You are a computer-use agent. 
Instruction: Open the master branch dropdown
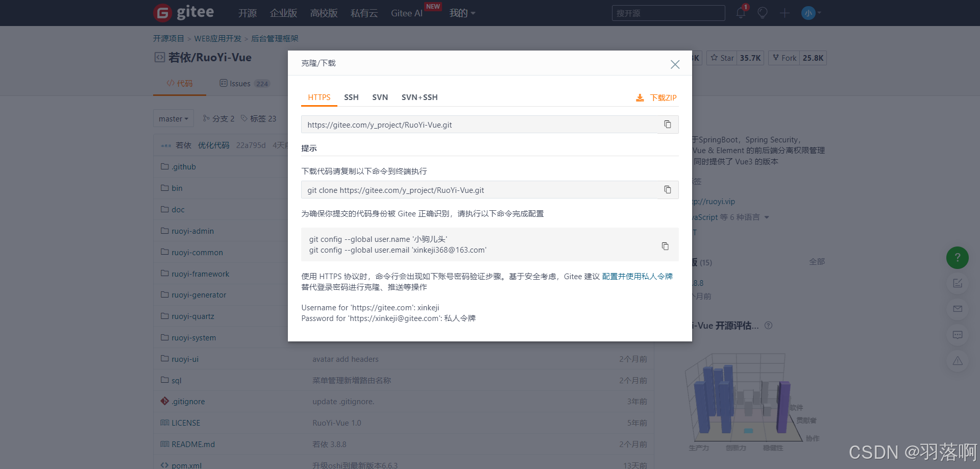pyautogui.click(x=174, y=118)
